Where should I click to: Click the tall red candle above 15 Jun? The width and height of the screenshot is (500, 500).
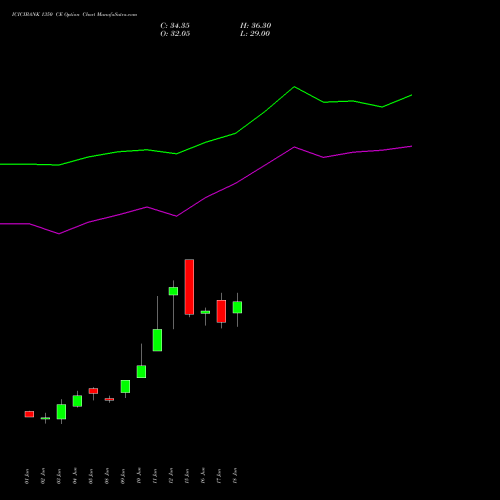click(x=189, y=287)
